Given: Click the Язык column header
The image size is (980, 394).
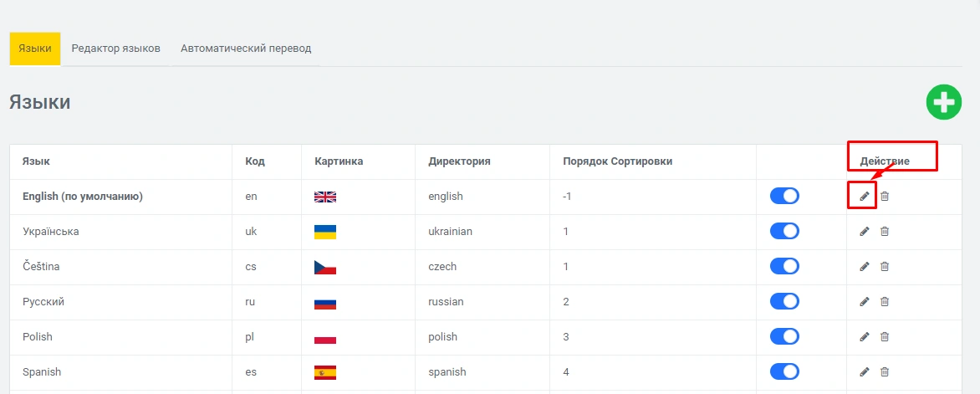Looking at the screenshot, I should 37,161.
